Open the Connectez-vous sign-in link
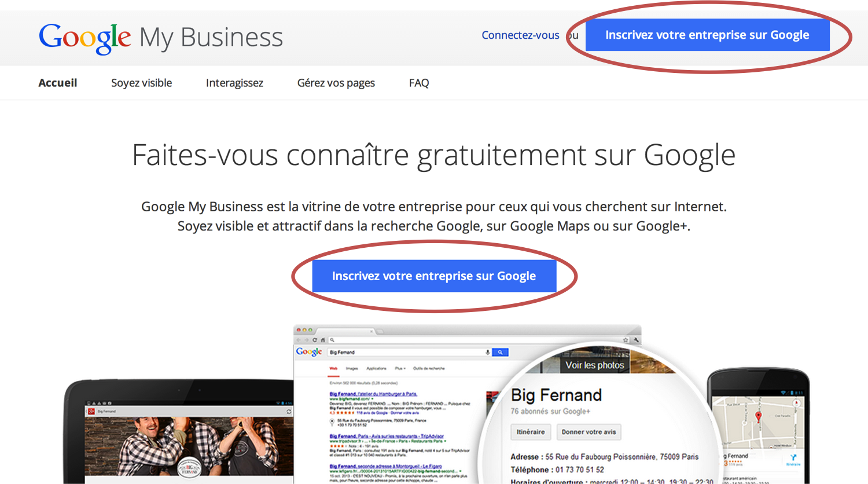Screen dimensions: 868x484 (x=520, y=35)
